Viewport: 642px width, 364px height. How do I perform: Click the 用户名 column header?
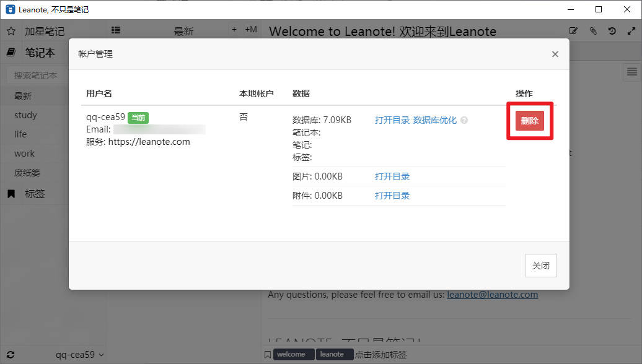(x=99, y=93)
